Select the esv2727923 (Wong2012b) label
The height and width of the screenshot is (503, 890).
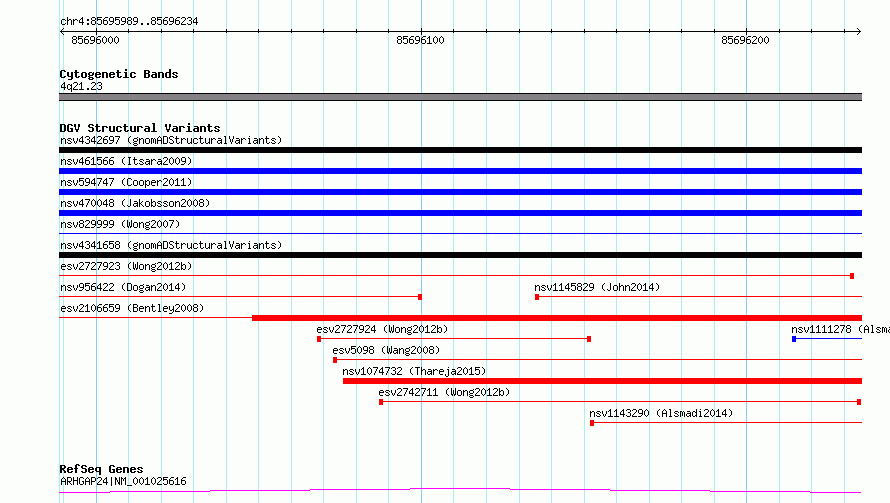pos(126,266)
